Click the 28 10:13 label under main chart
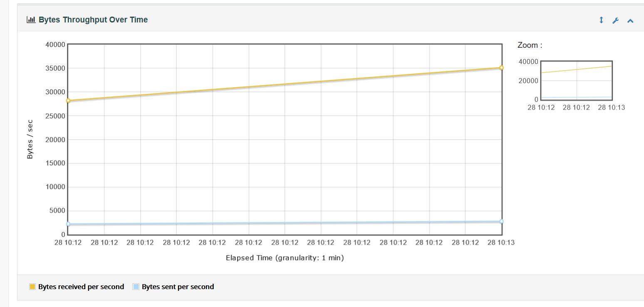 point(501,243)
